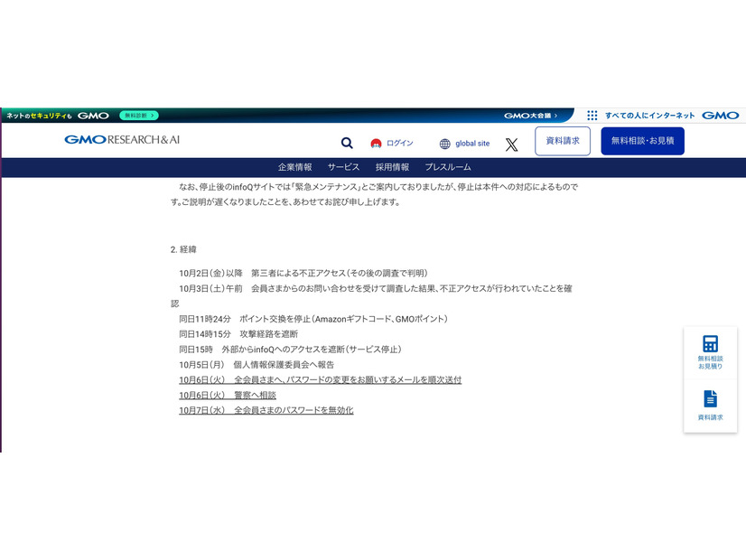
Task: Click the underlined 10月6日 警察へ相談 line
Action: 228,395
